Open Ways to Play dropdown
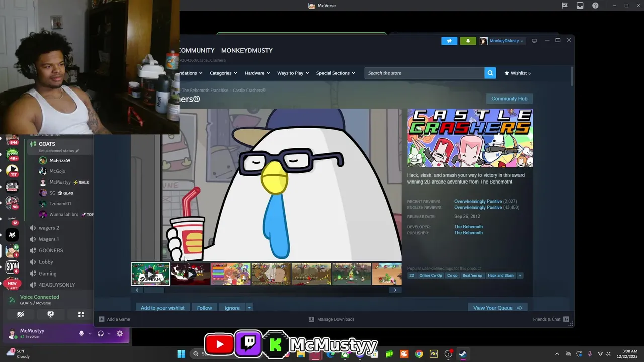The image size is (644, 362). [x=293, y=73]
